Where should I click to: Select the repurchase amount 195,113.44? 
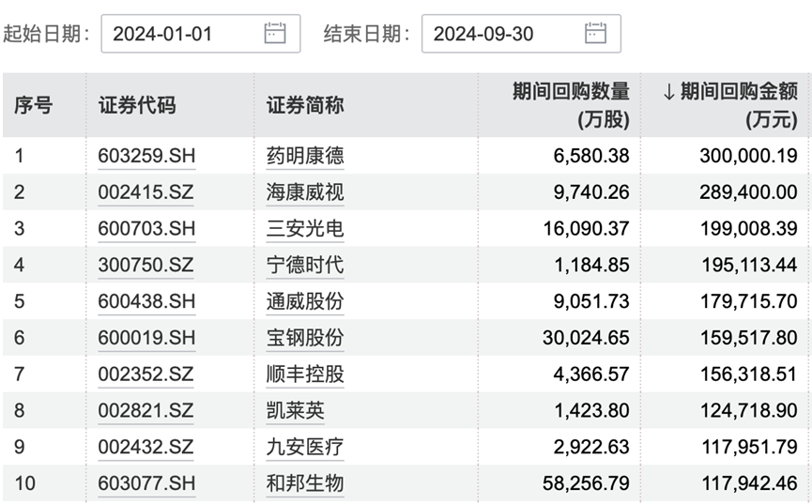[749, 266]
